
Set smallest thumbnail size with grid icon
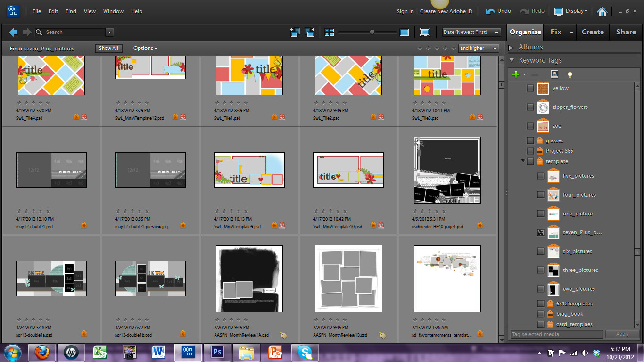(329, 32)
